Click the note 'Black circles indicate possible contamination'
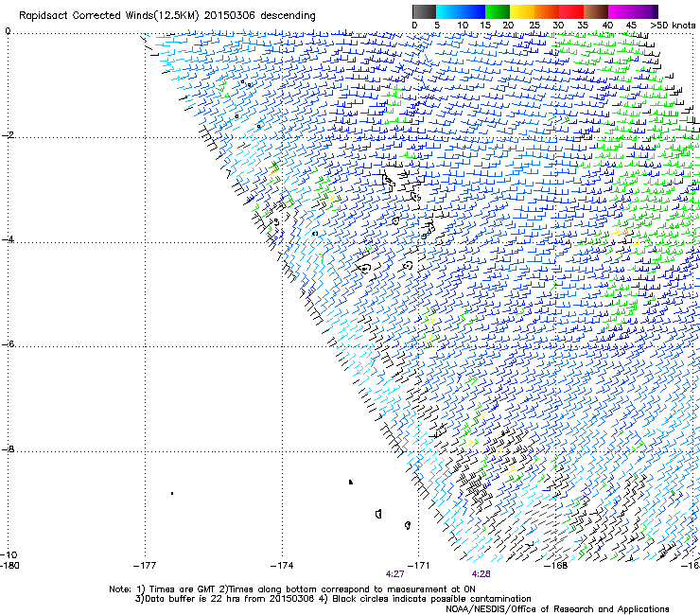700x615 pixels. 431,599
